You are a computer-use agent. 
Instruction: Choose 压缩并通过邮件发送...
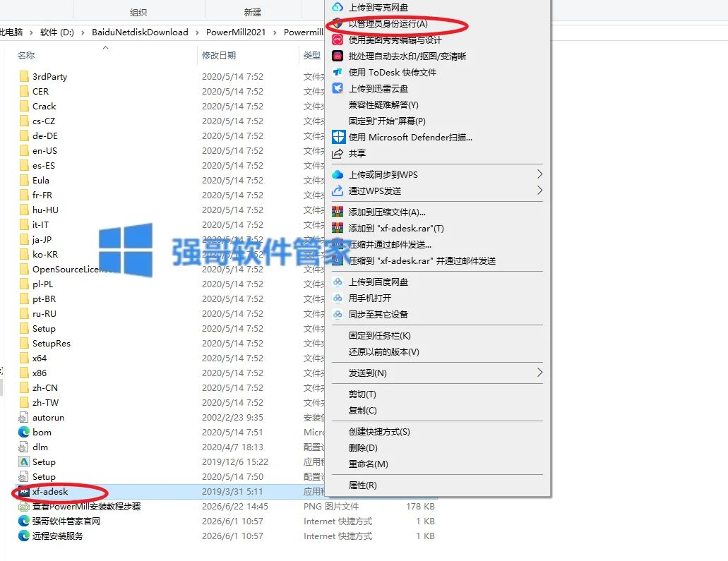pos(390,245)
